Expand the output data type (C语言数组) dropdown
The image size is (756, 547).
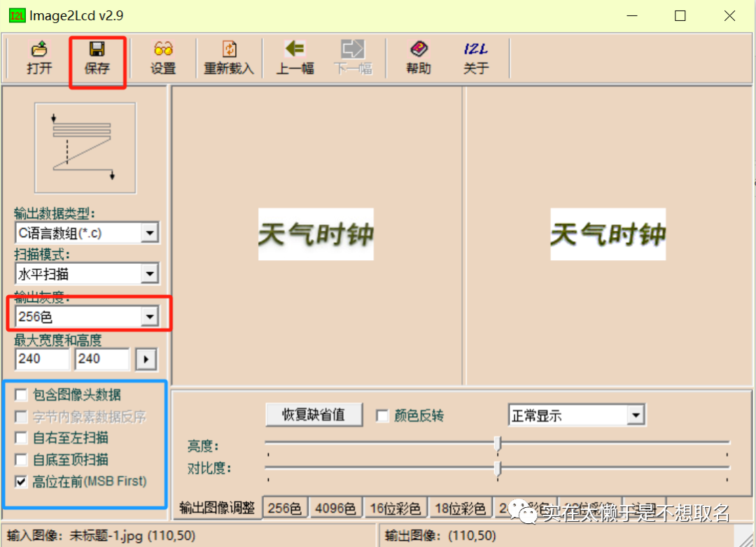150,233
